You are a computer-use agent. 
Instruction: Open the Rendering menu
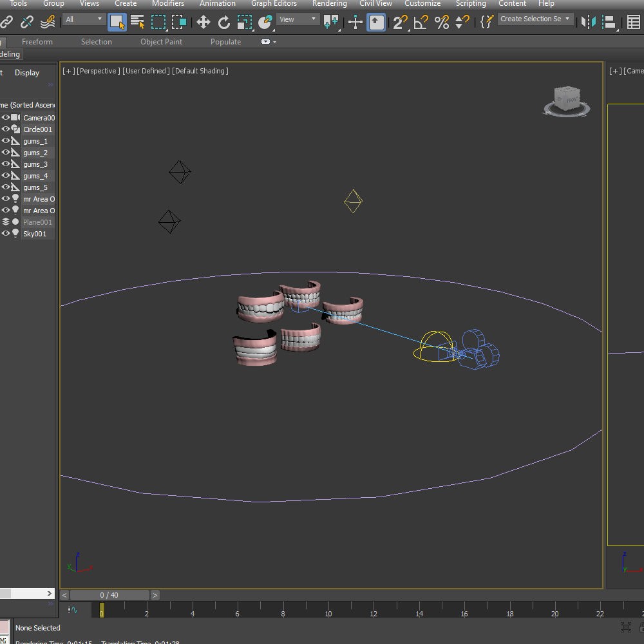pyautogui.click(x=329, y=4)
